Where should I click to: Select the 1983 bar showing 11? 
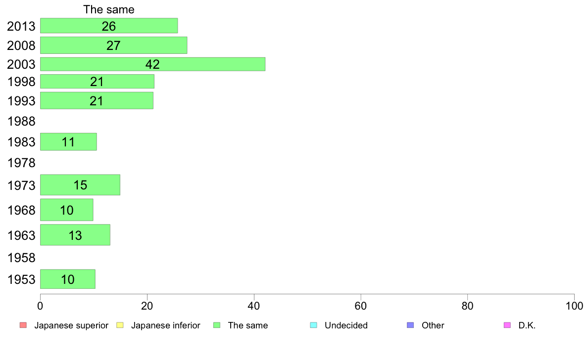pos(68,142)
